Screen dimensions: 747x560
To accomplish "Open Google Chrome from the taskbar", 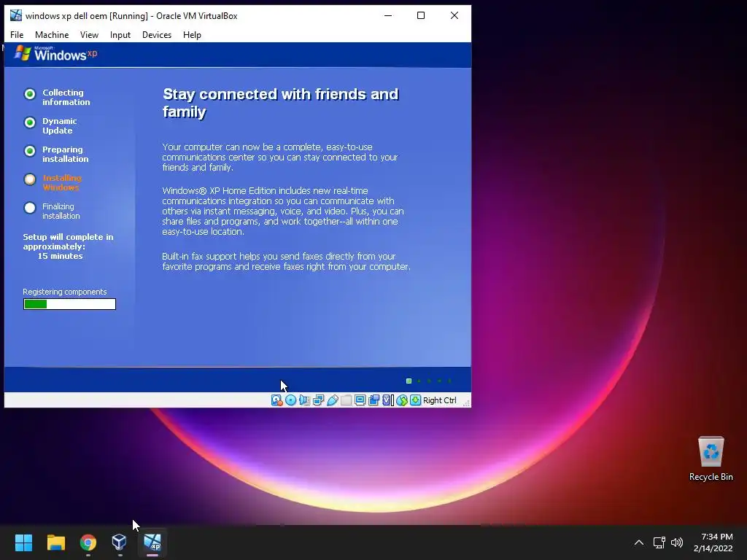I will pyautogui.click(x=88, y=542).
